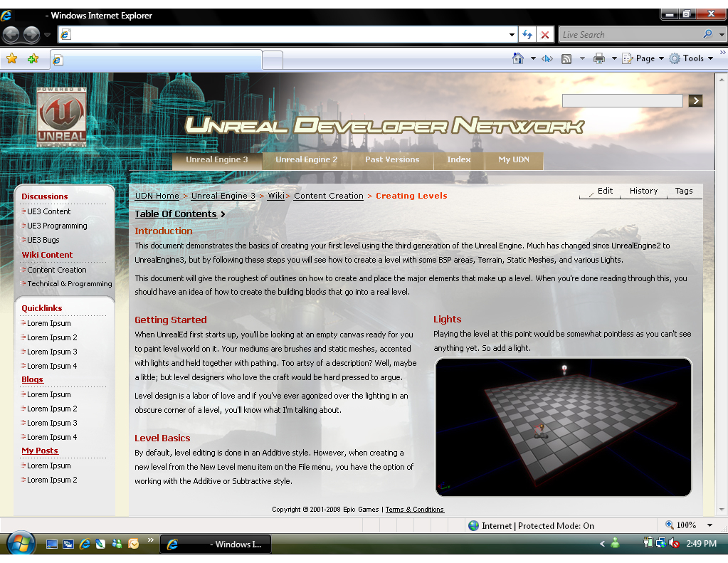Stop loading with the red X icon
728x563 pixels.
[x=545, y=34]
